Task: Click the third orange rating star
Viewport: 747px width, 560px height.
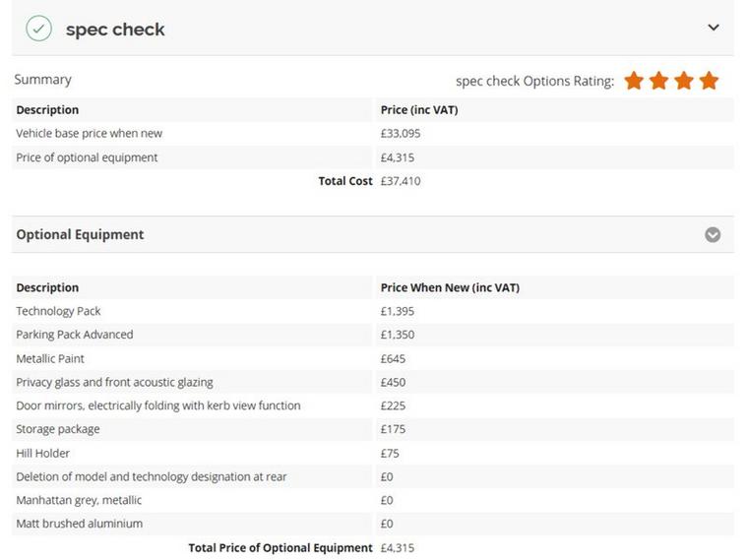Action: pos(684,81)
